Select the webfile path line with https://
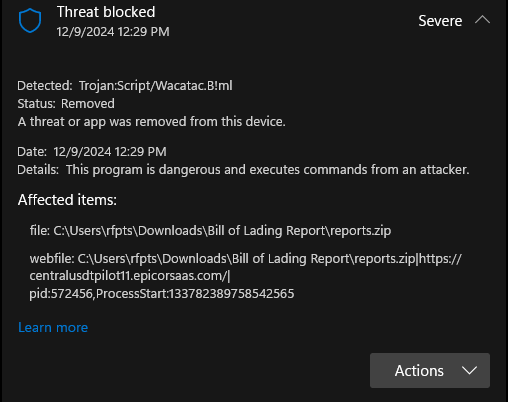508x402 pixels. point(246,259)
